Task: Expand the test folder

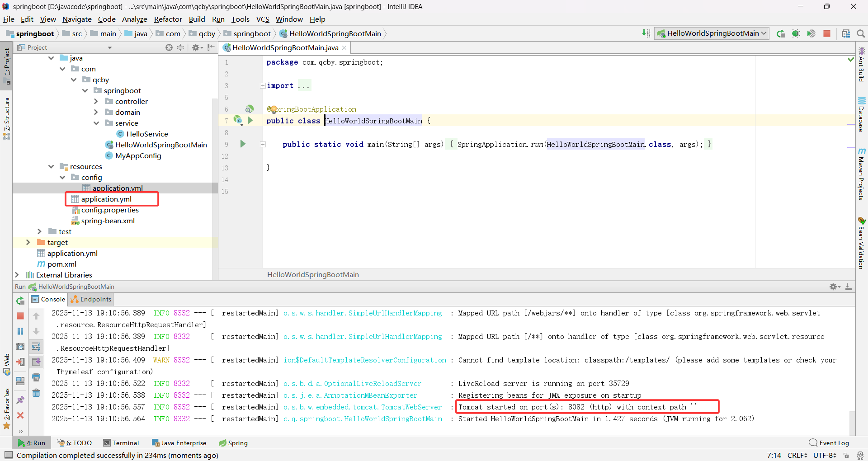Action: point(39,231)
